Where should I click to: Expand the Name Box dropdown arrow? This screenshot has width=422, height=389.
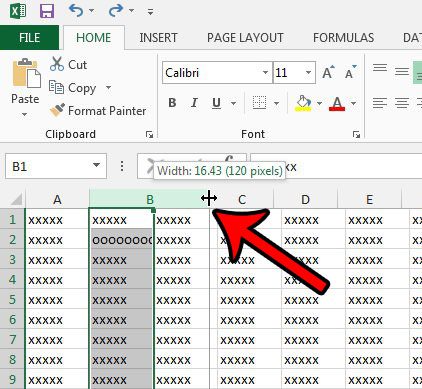[97, 166]
